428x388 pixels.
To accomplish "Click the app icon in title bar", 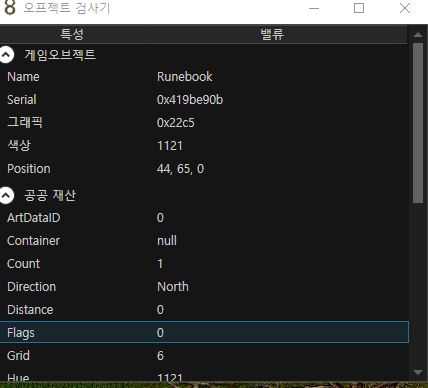I will pos(9,7).
